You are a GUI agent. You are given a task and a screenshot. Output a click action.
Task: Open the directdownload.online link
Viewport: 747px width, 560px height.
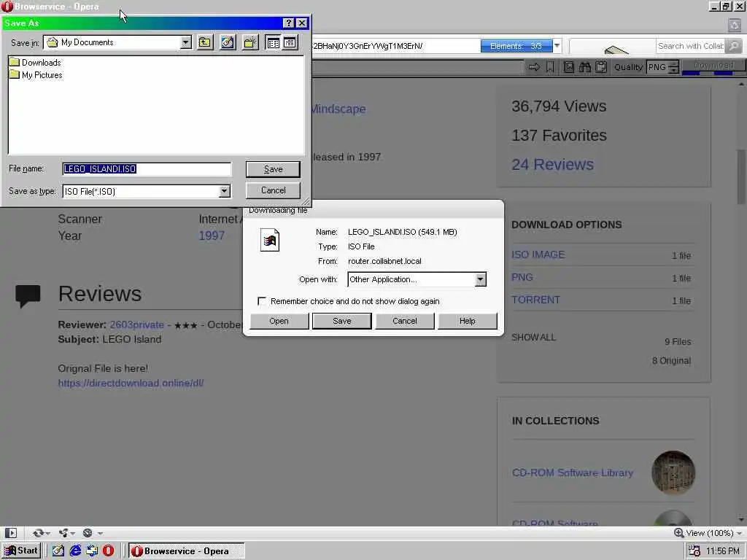131,383
